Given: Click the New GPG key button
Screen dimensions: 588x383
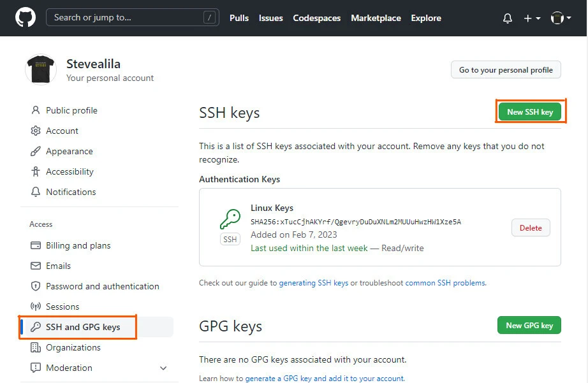Looking at the screenshot, I should (x=529, y=325).
